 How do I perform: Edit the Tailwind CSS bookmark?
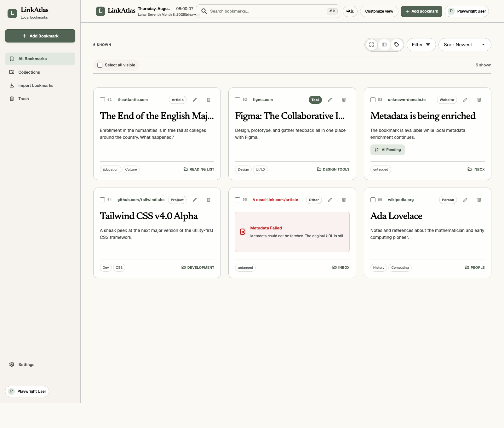195,200
